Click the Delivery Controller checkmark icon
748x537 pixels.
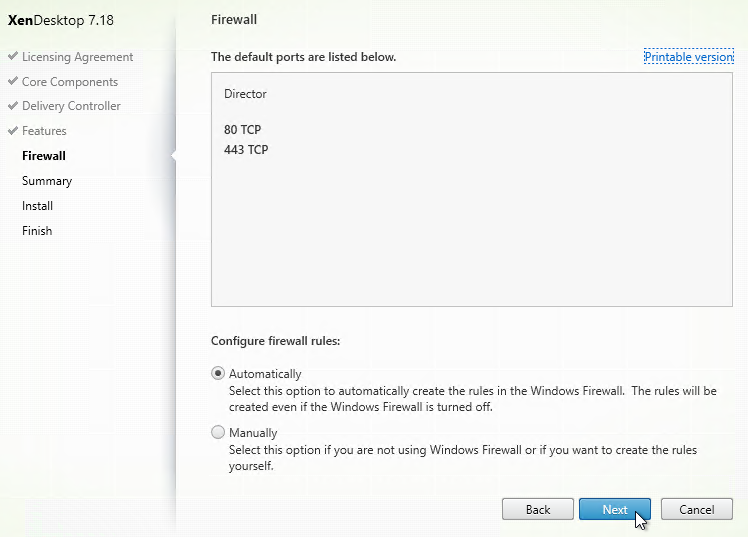tap(13, 105)
